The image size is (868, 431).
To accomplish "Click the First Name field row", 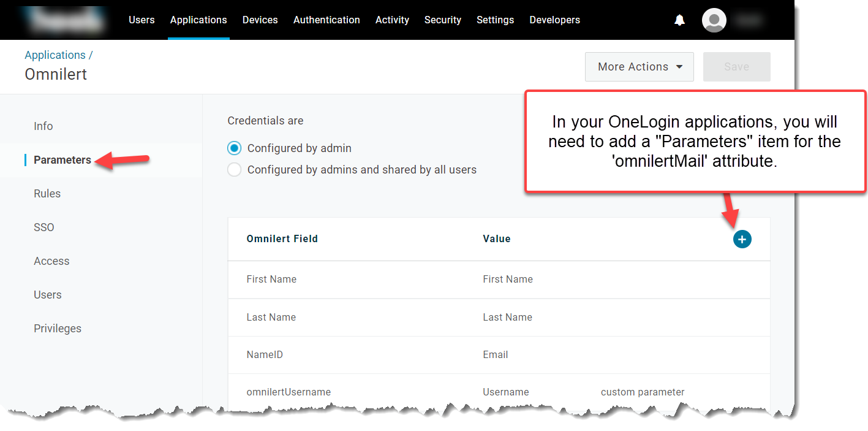I will (x=499, y=280).
